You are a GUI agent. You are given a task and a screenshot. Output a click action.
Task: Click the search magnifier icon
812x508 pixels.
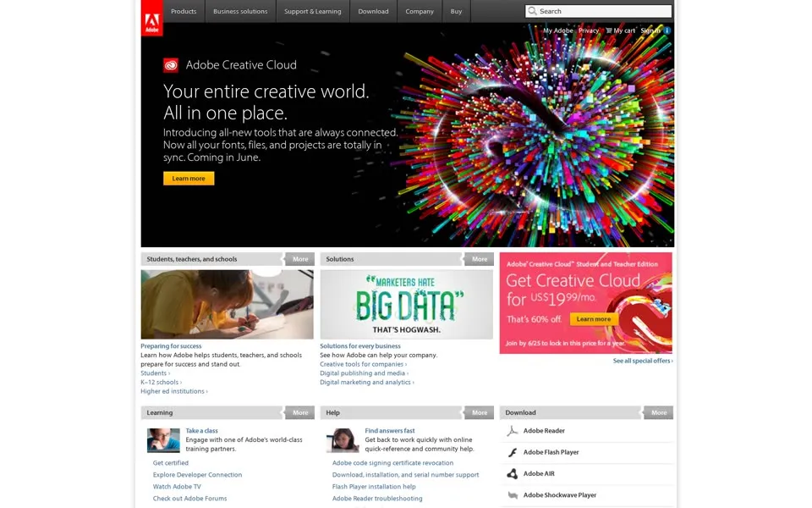point(532,11)
